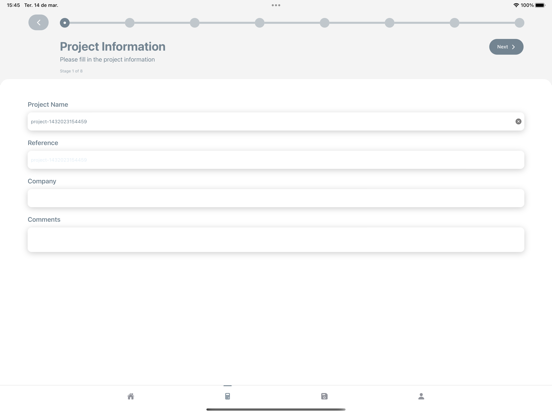Viewport: 552px width, 414px height.
Task: Open the Home tab in bottom bar
Action: 131,396
